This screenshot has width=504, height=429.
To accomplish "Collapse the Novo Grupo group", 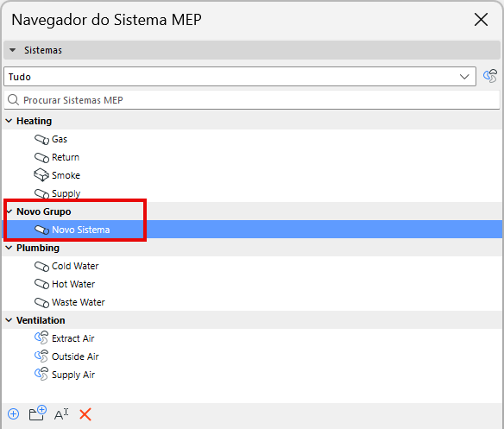I will (x=9, y=211).
